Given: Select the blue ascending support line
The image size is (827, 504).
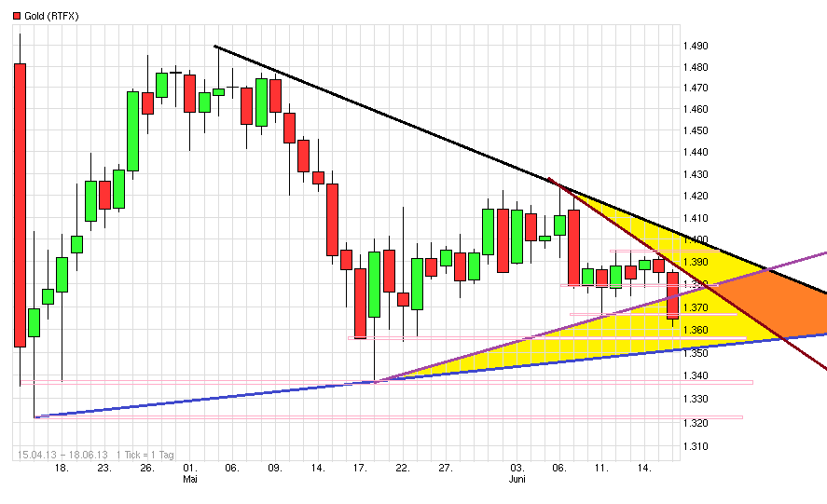Looking at the screenshot, I should tap(280, 391).
